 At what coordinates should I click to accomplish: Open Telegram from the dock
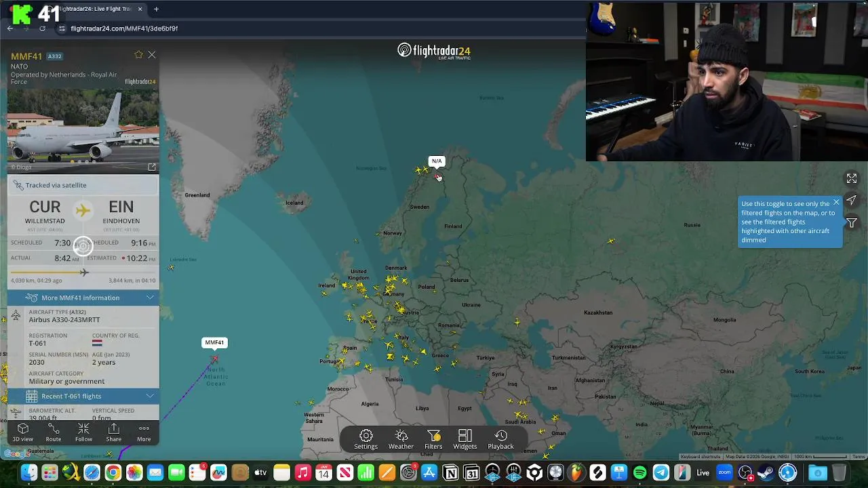[660, 473]
